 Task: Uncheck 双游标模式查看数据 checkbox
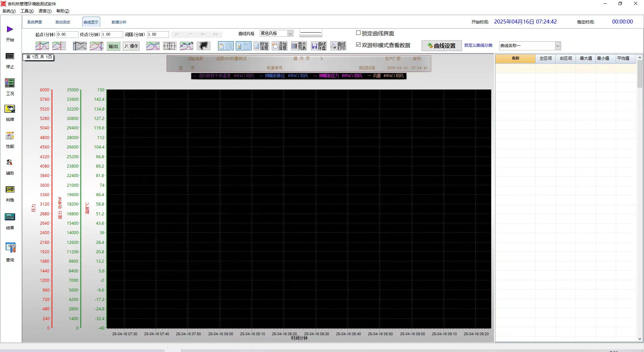click(358, 45)
